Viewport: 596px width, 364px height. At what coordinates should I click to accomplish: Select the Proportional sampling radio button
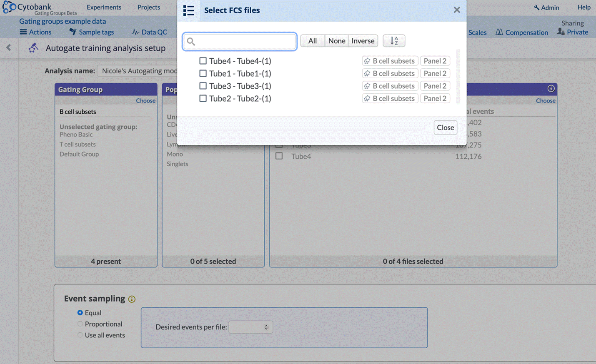pos(80,324)
